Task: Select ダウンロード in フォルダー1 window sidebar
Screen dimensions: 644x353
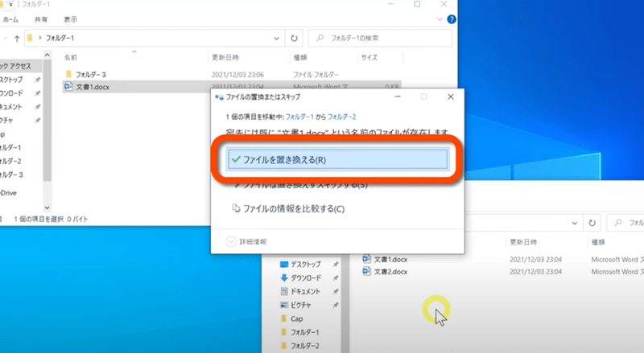Action: [11, 92]
